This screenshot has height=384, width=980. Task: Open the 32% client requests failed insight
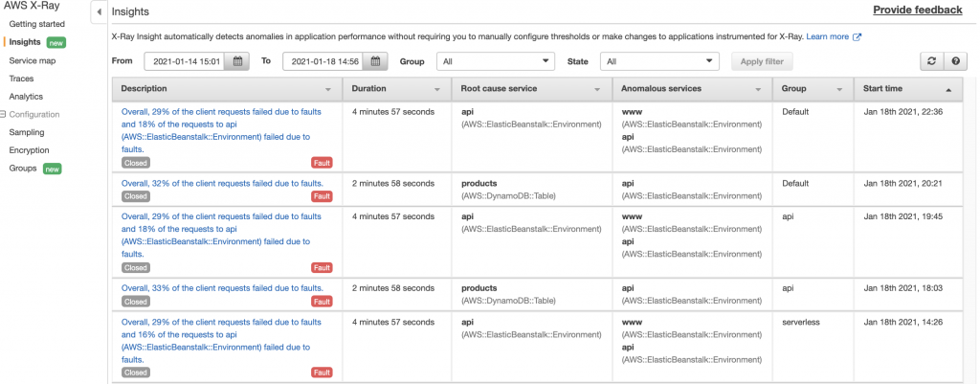tap(222, 183)
